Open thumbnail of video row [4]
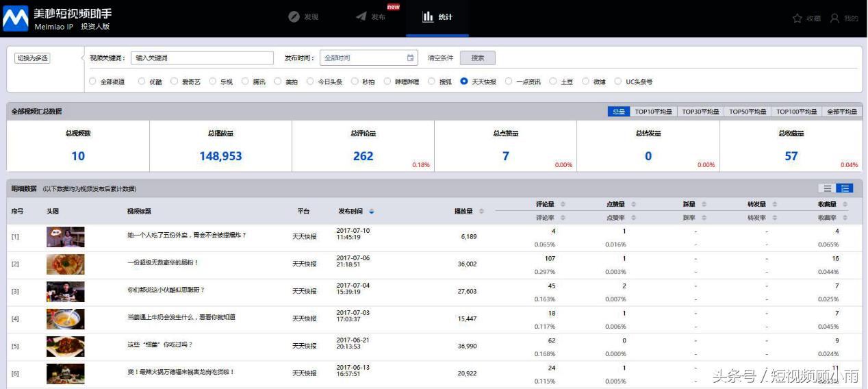Viewport: 868px width, 389px height. [x=66, y=319]
